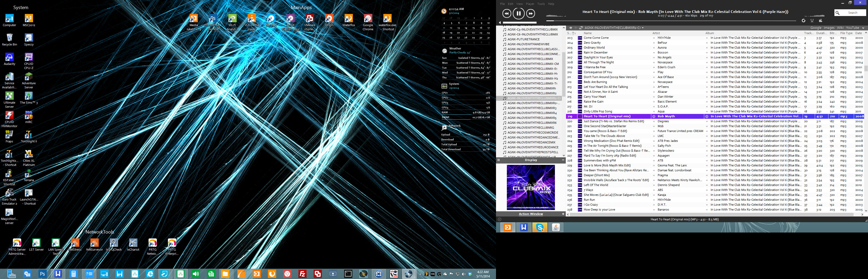Expand the web links dropdown arrow after YouTube

coord(863,28)
